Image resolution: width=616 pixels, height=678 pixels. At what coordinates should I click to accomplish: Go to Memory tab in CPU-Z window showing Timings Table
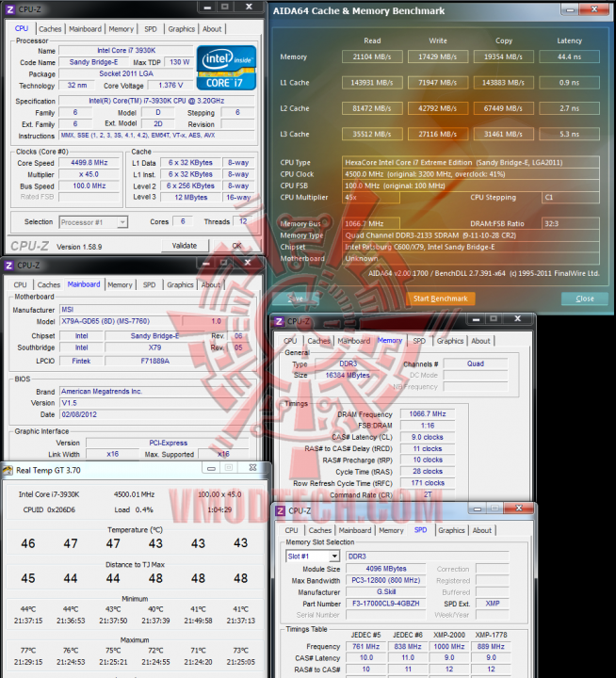coord(391,530)
